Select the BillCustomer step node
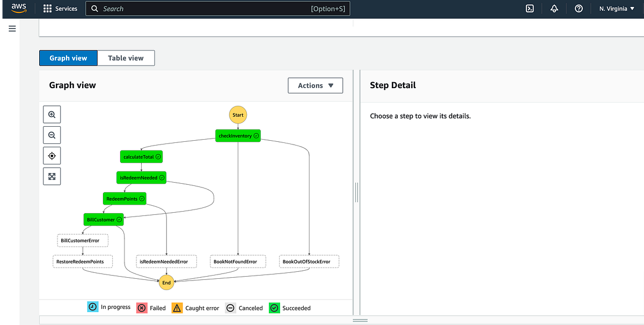 coord(103,219)
